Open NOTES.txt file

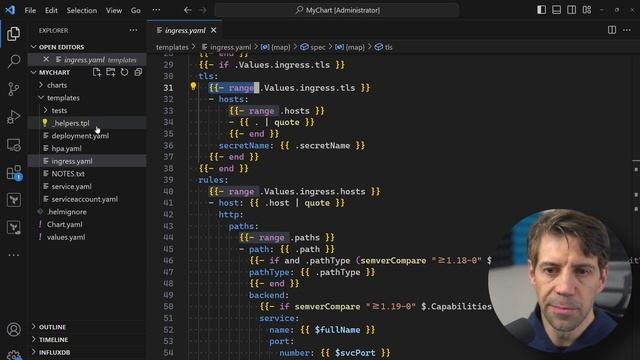[68, 173]
